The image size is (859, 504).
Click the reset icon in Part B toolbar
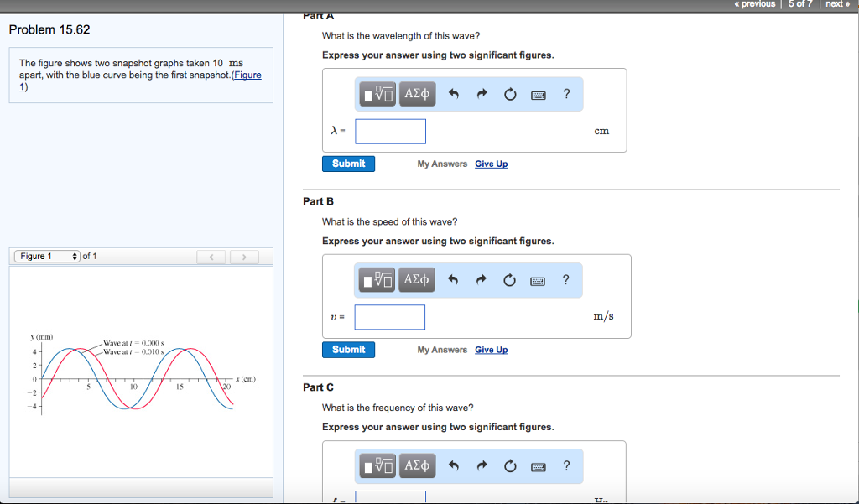point(509,279)
